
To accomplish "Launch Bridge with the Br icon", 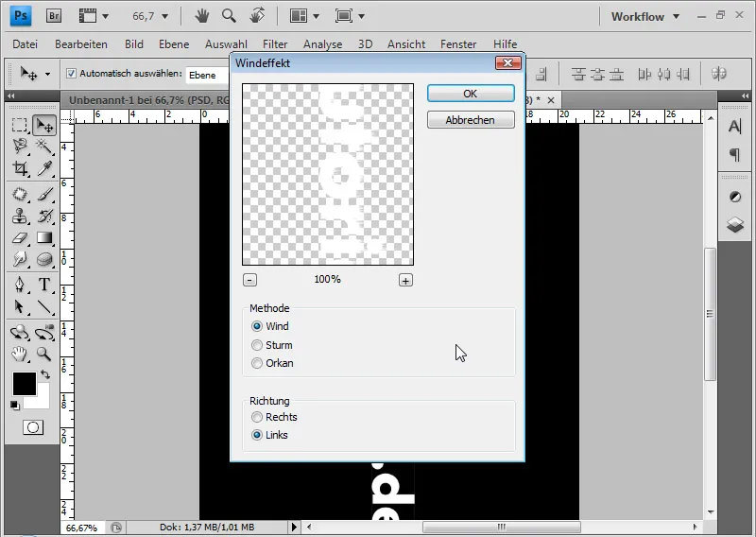I will click(x=54, y=16).
